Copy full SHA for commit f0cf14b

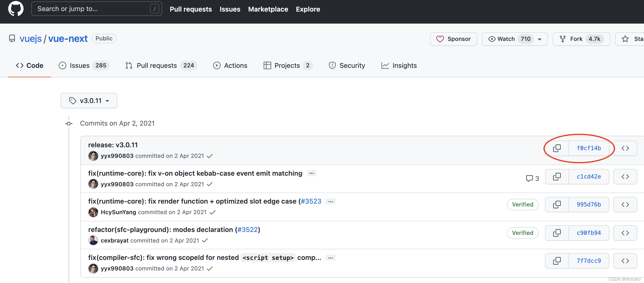[557, 148]
